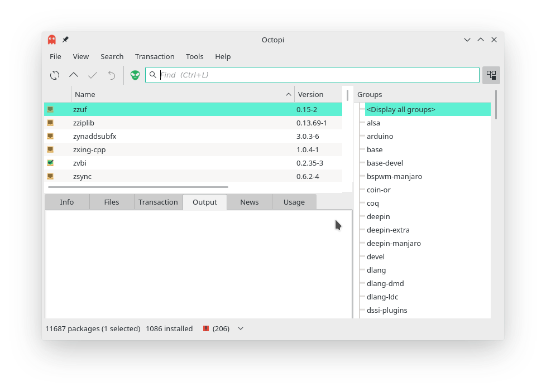The image size is (546, 392).
Task: Toggle the Groups panel icon button
Action: [491, 75]
